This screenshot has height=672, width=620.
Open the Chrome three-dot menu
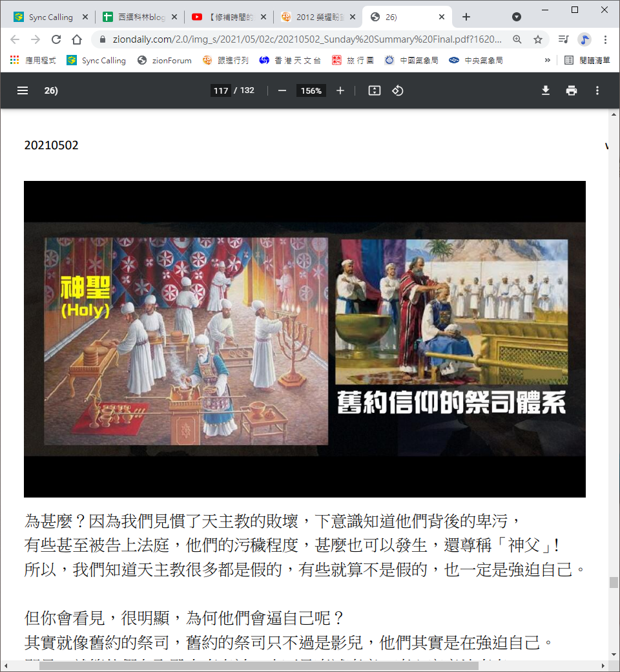pos(605,40)
